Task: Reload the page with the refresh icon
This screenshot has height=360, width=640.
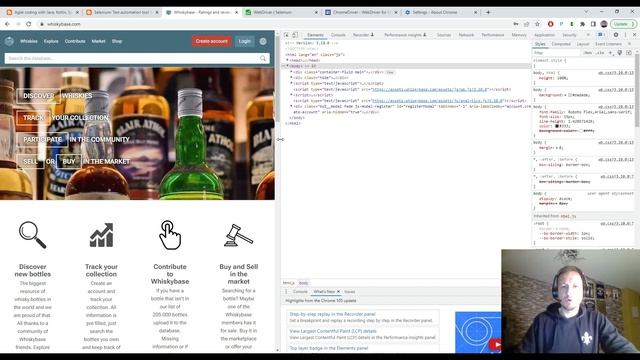Action: pyautogui.click(x=29, y=24)
